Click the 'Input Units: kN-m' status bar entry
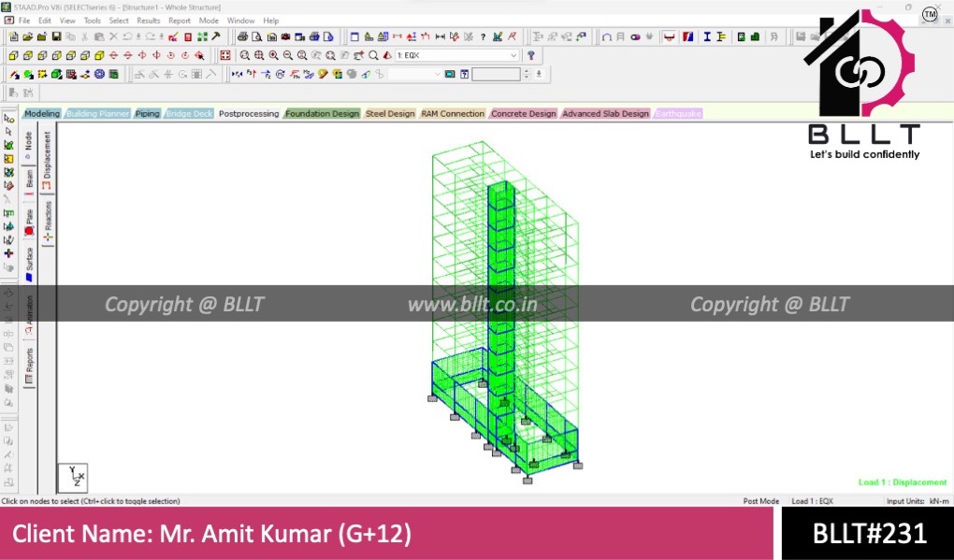 917,501
